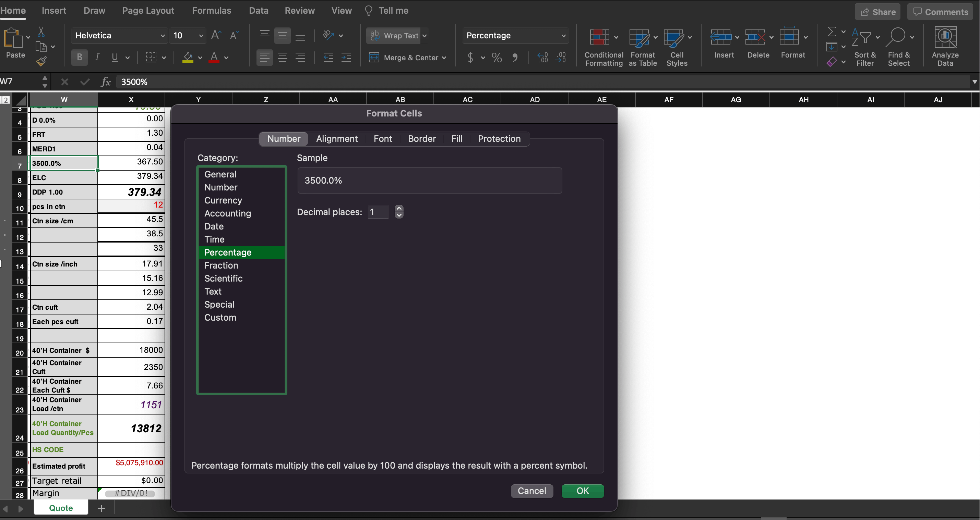Switch to the Alignment tab in dialog

coord(337,139)
